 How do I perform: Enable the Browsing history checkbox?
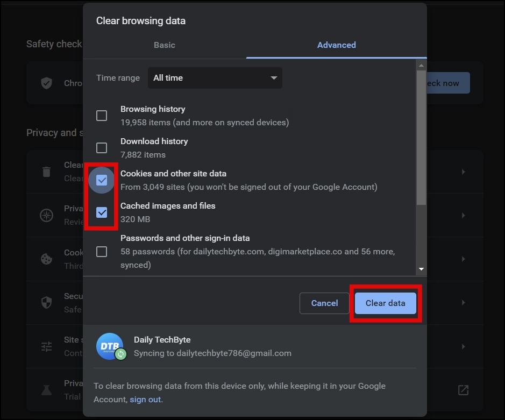click(x=102, y=116)
